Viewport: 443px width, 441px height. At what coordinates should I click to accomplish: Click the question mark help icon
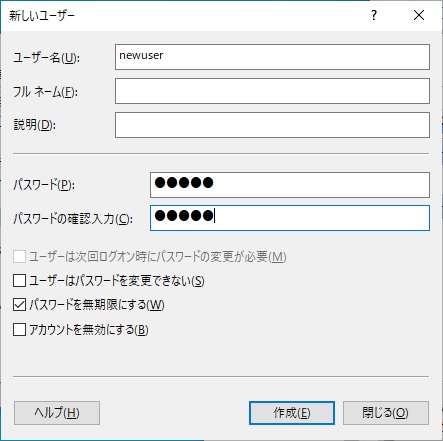click(374, 15)
